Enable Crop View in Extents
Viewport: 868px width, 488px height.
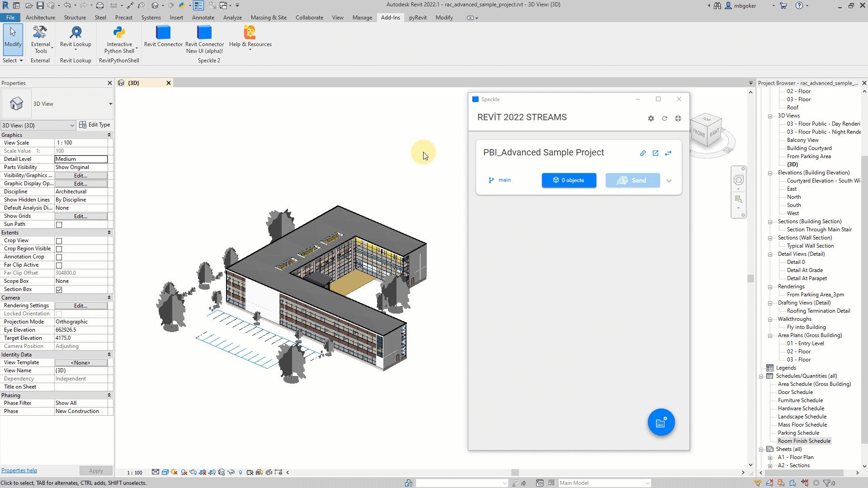click(x=59, y=240)
